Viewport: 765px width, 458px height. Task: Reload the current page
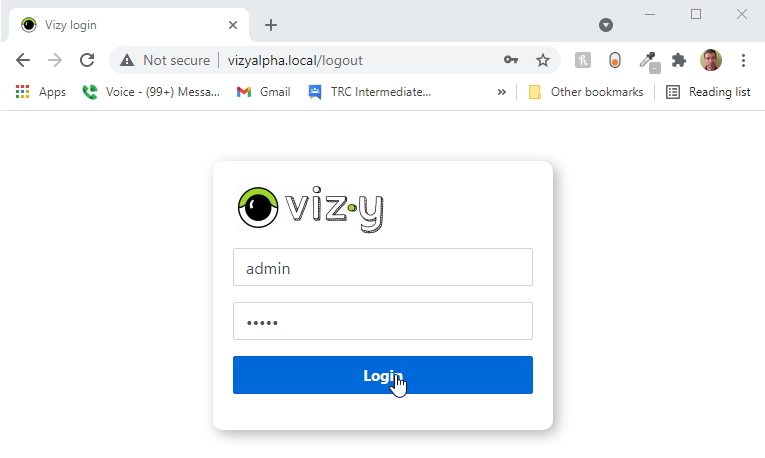point(87,60)
